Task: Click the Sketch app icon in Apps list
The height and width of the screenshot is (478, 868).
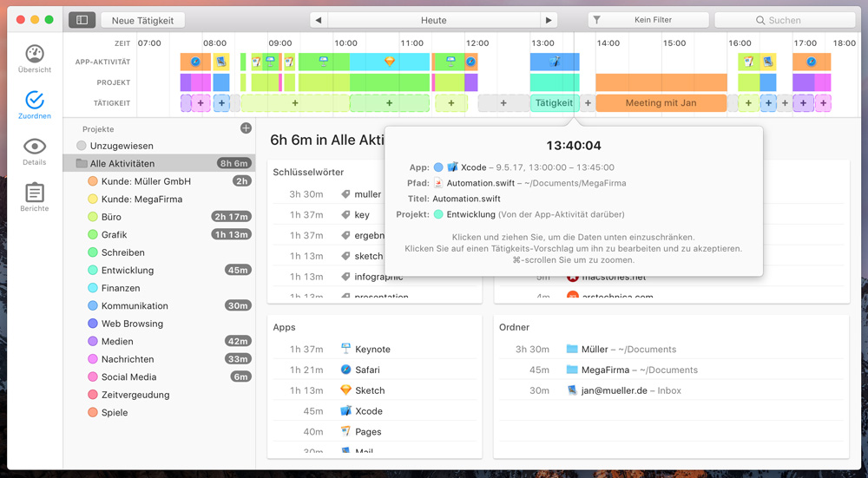Action: click(x=345, y=390)
